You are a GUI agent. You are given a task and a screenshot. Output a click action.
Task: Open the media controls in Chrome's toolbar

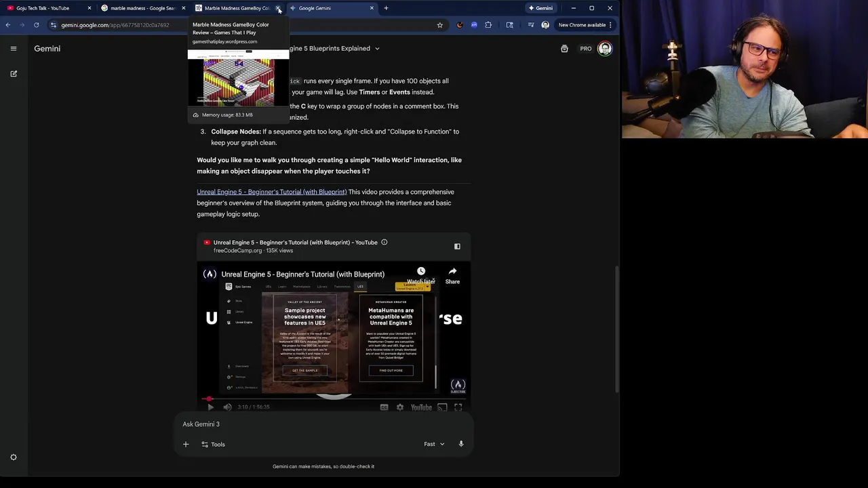pos(530,25)
